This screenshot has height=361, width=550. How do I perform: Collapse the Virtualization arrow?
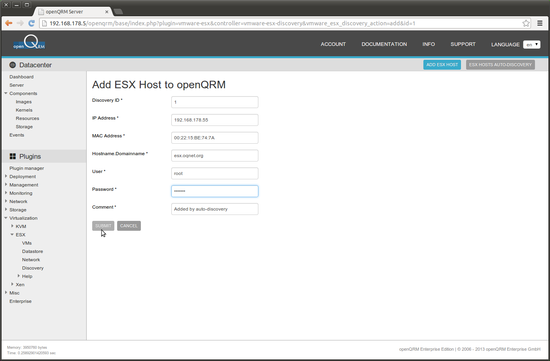pos(6,218)
